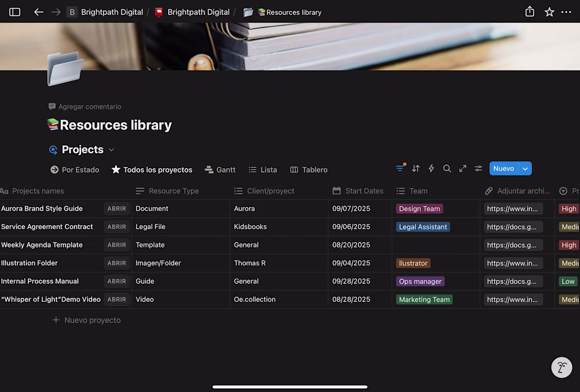Open Weekly Agenda Template via ABRIR
Image resolution: width=580 pixels, height=392 pixels.
click(x=117, y=244)
